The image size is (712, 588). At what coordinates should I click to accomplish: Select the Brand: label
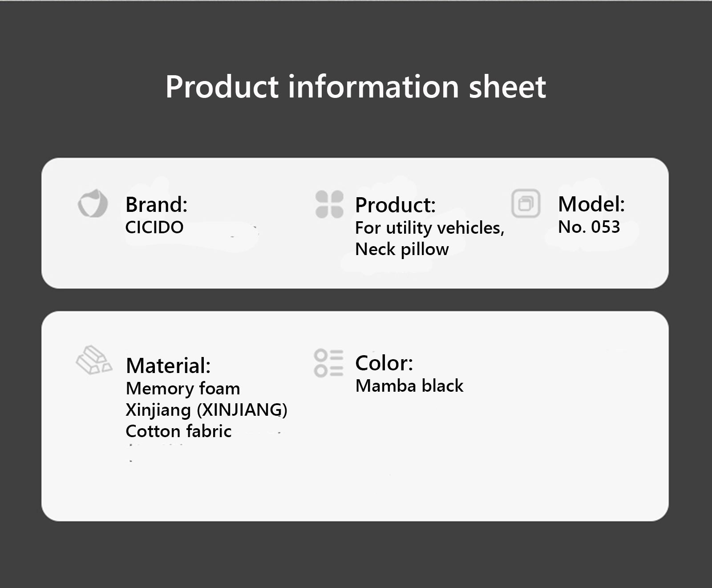coord(156,205)
